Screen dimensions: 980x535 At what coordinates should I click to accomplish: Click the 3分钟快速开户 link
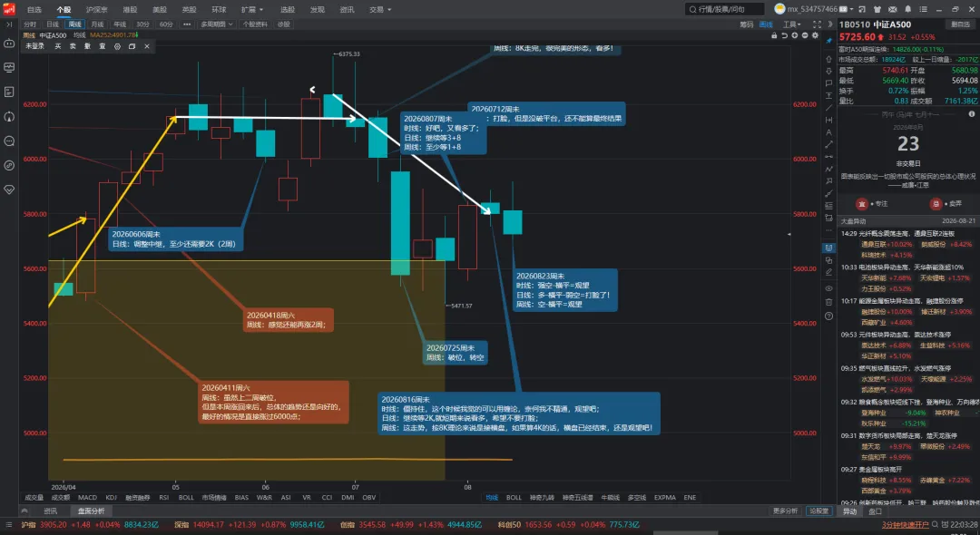point(905,525)
